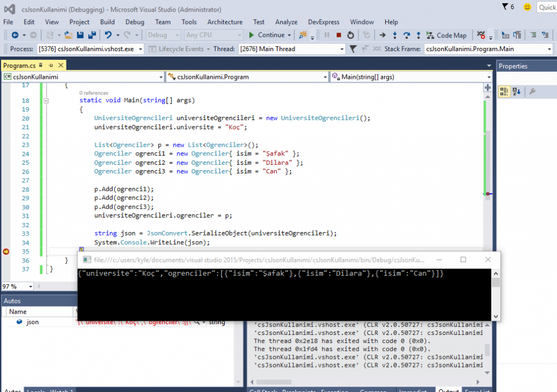Click the magnifier visualizer icon in json row
Viewport: 557px width, 392px height.
(197, 322)
